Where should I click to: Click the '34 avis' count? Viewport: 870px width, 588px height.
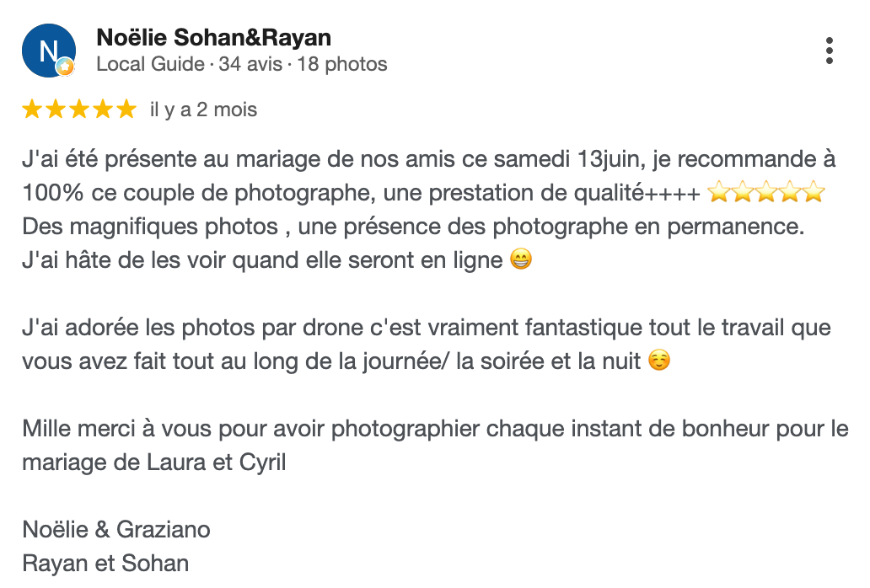[250, 64]
